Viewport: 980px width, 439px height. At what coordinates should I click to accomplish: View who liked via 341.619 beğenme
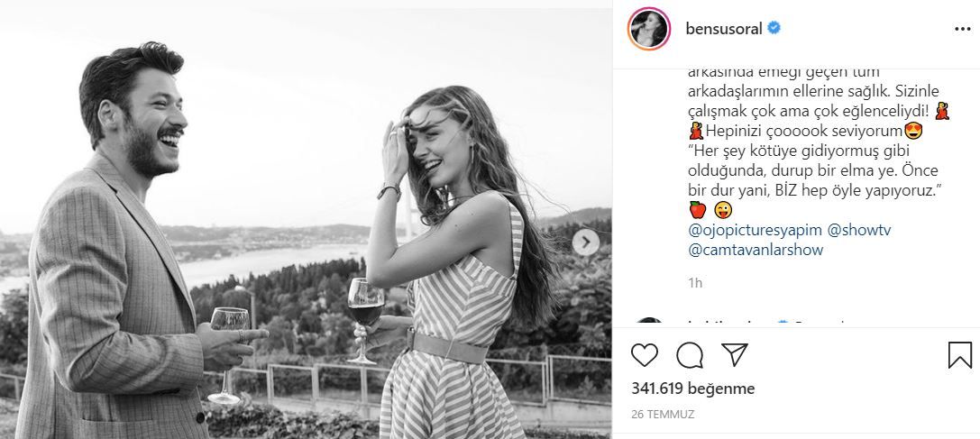pyautogui.click(x=694, y=389)
